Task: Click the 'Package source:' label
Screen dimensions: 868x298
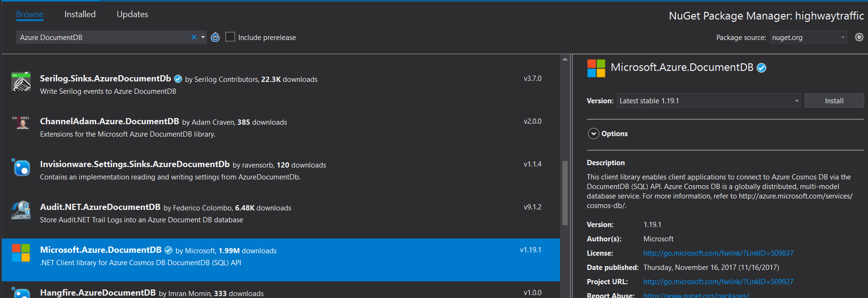Action: pyautogui.click(x=741, y=38)
